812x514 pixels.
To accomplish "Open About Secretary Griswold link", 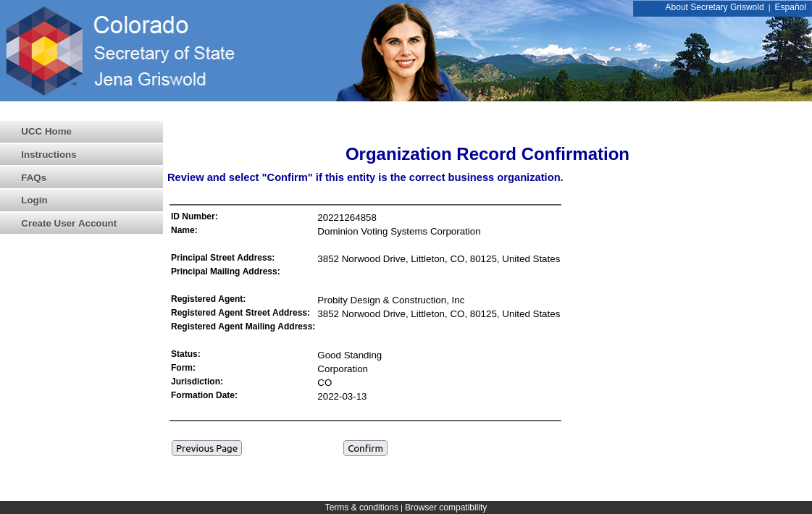I will click(714, 7).
